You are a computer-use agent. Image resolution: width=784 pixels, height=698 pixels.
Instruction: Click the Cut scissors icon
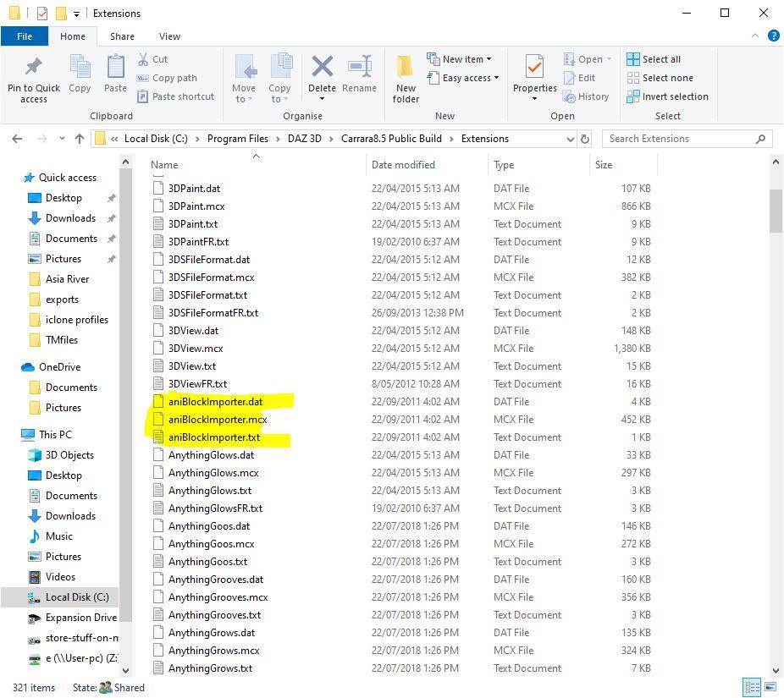pyautogui.click(x=143, y=59)
